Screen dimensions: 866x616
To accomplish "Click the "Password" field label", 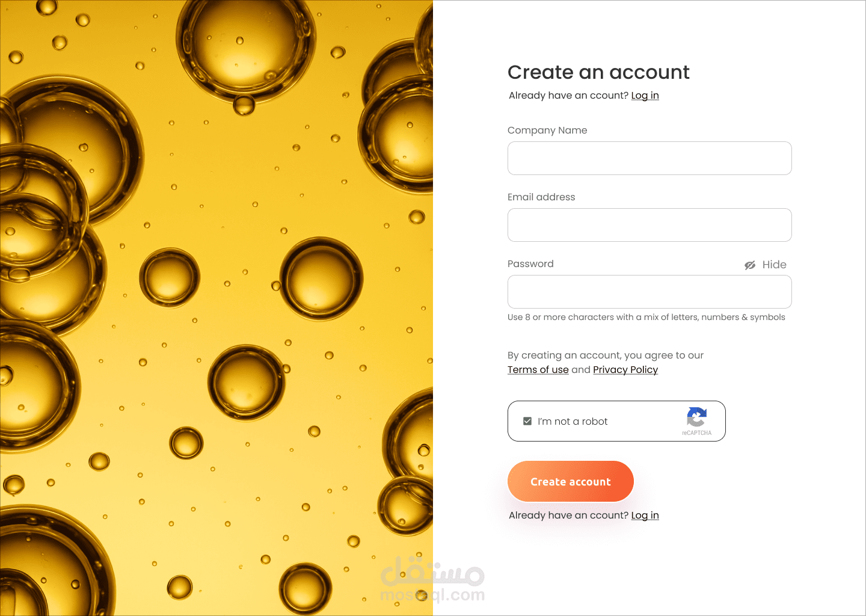I will [x=530, y=264].
